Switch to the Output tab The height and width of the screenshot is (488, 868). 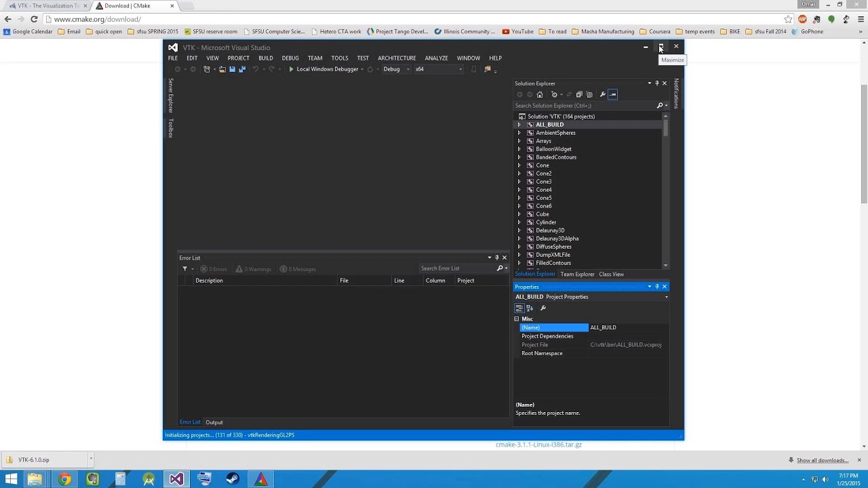pos(214,422)
